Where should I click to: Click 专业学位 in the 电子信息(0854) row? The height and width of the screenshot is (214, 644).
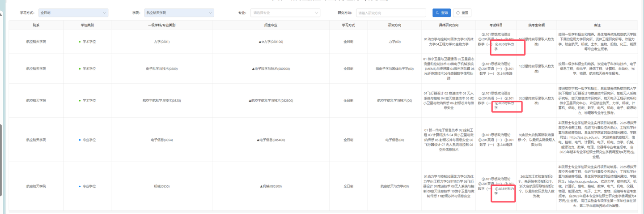[89, 140]
